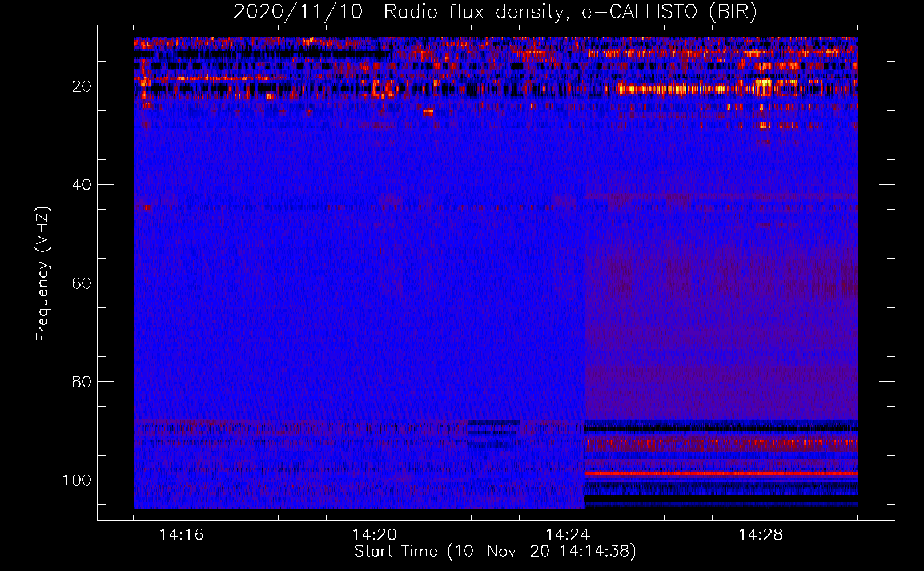Click the 14:20 time tick label
The height and width of the screenshot is (571, 924).
pyautogui.click(x=375, y=535)
